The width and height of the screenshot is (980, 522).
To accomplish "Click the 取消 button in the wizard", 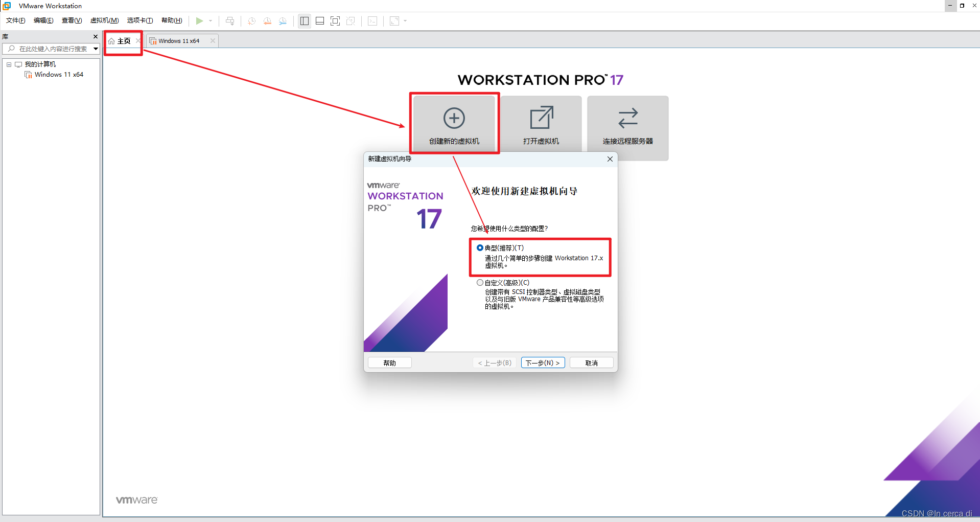I will click(592, 363).
